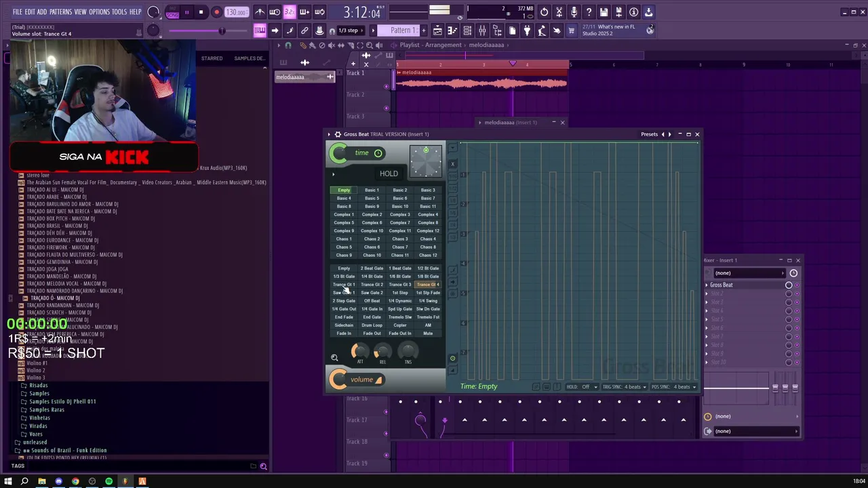Click the mixer latency clock icon
This screenshot has width=868, height=488.
pos(793,273)
